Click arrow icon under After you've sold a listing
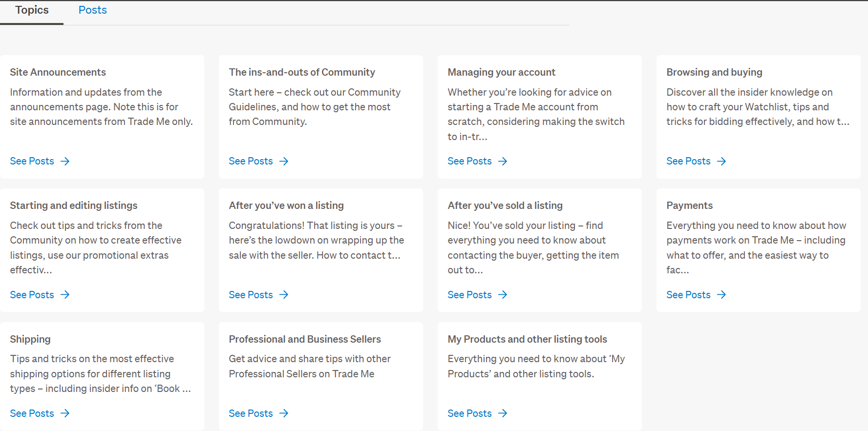 [503, 295]
